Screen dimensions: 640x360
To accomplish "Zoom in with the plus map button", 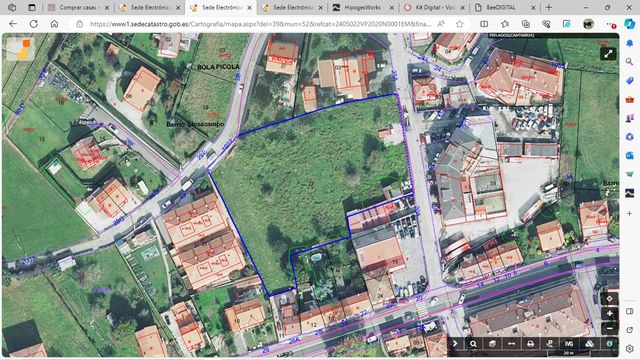I will (x=609, y=313).
